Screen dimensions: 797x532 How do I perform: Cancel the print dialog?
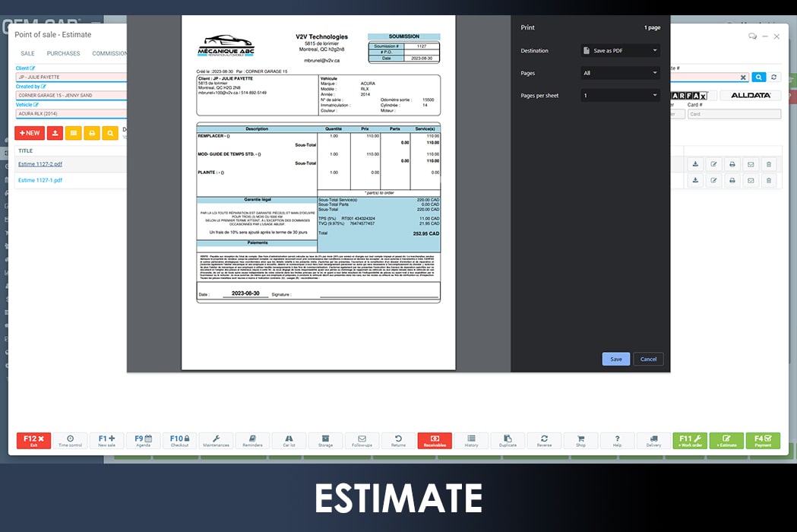[x=648, y=359]
